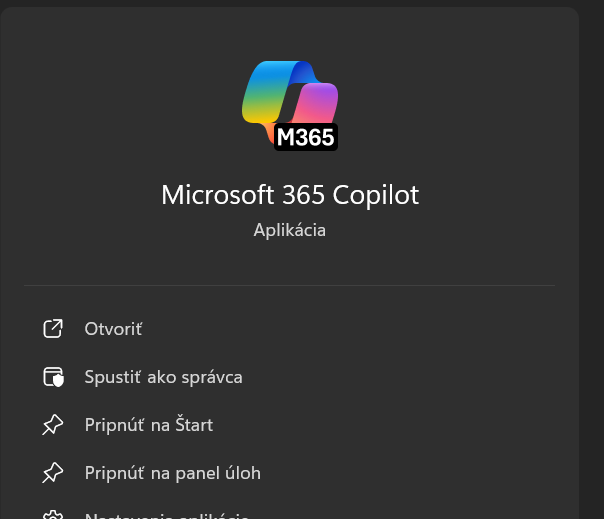Click the pin icon beside Pripnúť na Štart
This screenshot has width=604, height=519.
53,425
